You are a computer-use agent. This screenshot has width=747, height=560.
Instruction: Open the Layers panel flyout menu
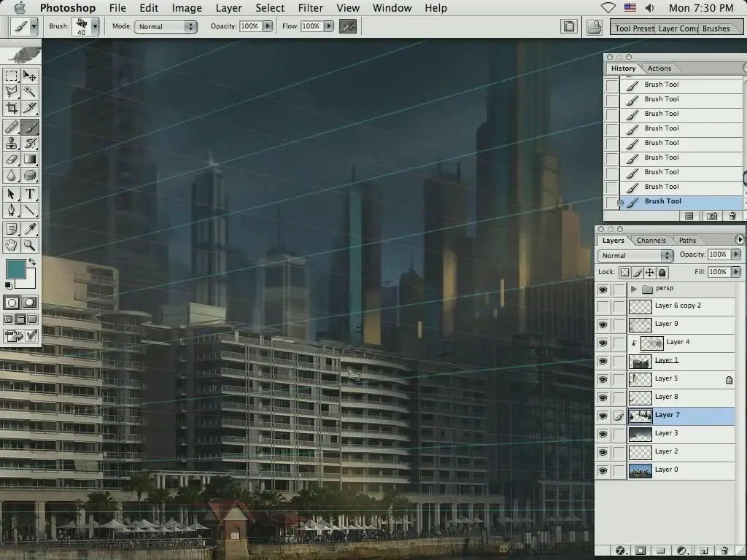tap(740, 239)
